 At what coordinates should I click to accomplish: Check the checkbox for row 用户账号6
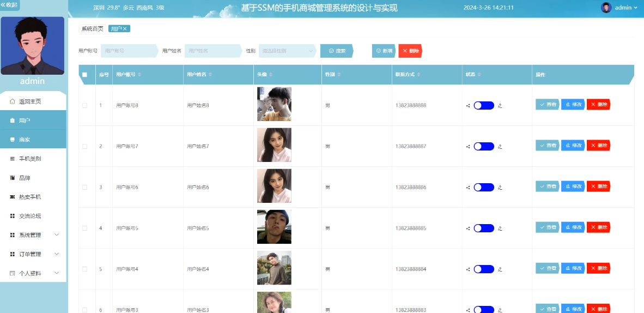(84, 187)
